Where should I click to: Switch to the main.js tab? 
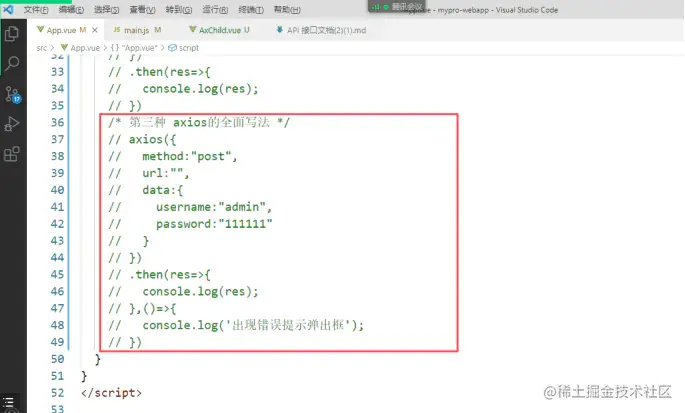click(x=136, y=30)
